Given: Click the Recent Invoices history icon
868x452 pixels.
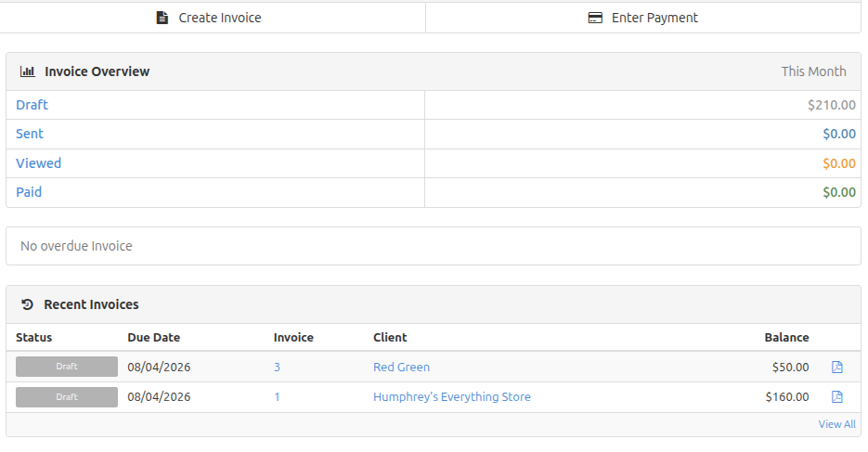Looking at the screenshot, I should 27,304.
